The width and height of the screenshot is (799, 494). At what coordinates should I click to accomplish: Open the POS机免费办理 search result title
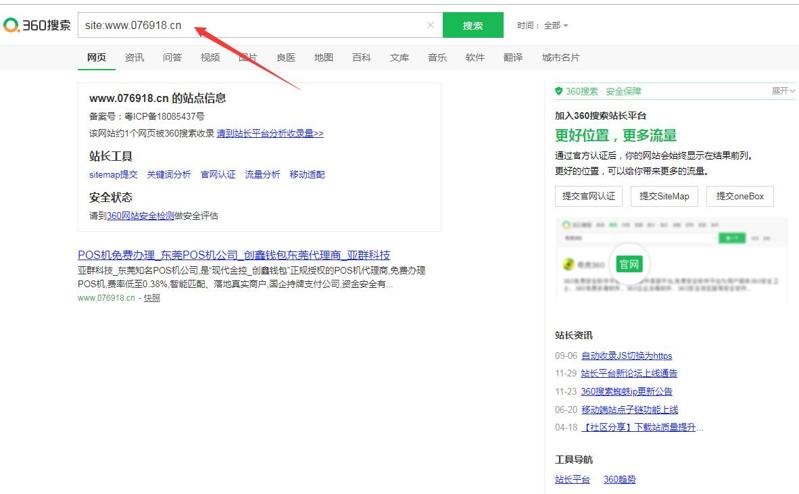click(234, 254)
